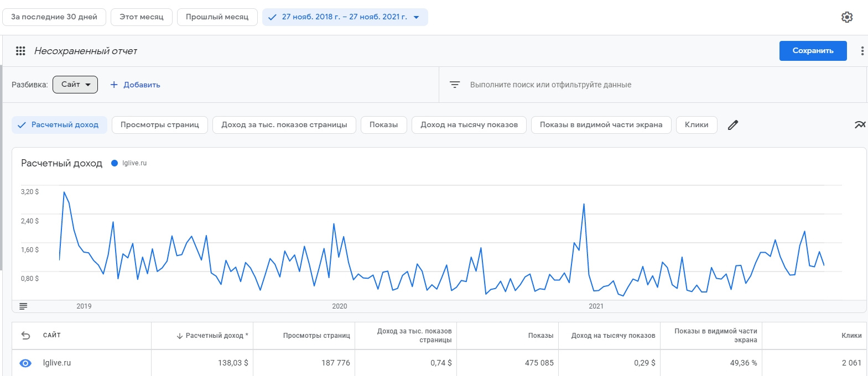Click the filter icon in search bar

tap(455, 85)
